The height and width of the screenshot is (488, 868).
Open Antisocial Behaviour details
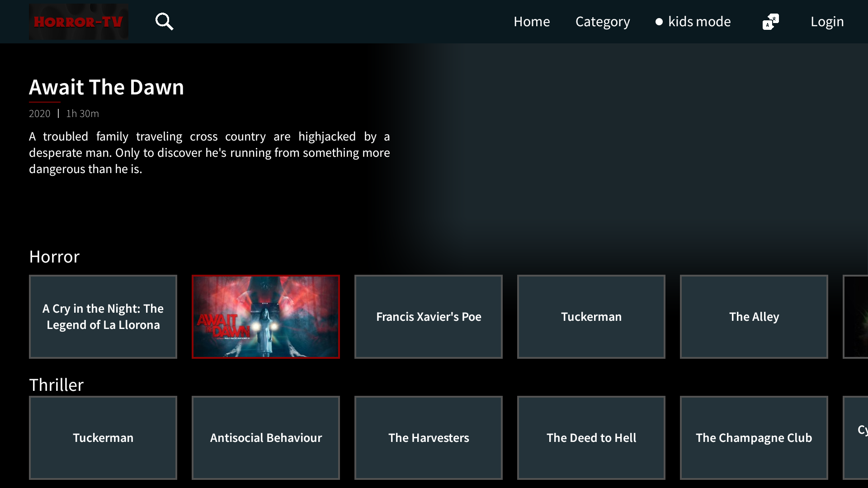point(265,437)
